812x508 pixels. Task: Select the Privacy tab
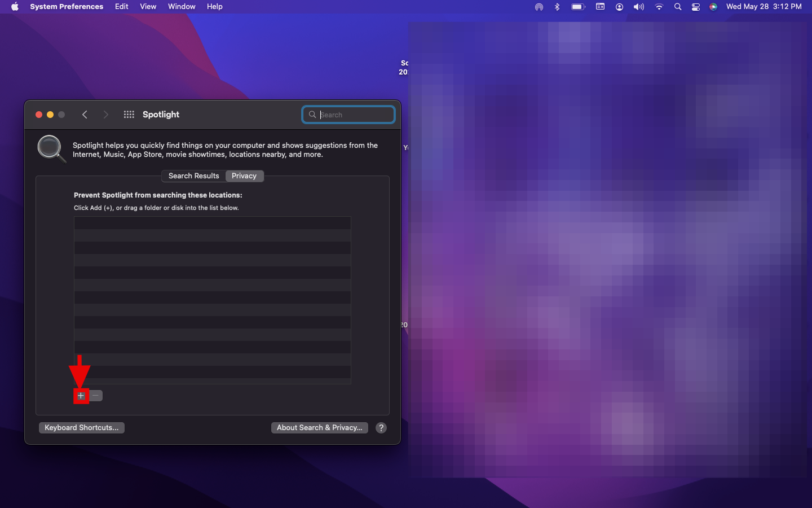click(x=244, y=176)
